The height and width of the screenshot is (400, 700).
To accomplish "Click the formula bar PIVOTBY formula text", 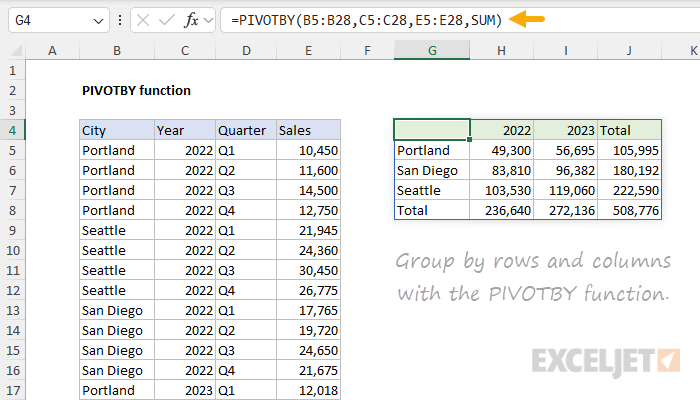I will tap(367, 20).
